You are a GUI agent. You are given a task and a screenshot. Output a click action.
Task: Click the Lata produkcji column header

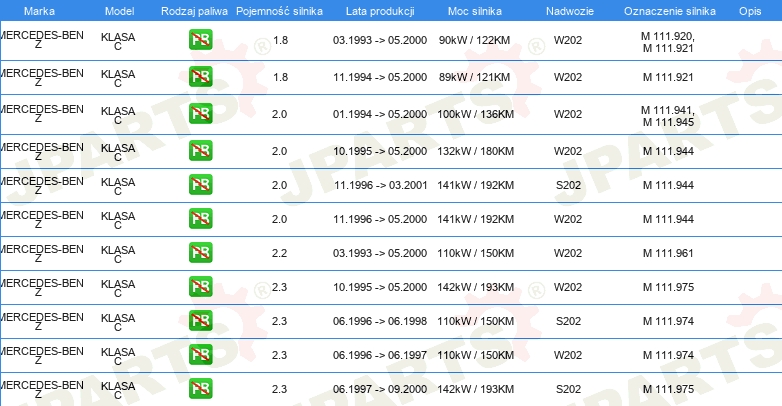click(x=380, y=11)
